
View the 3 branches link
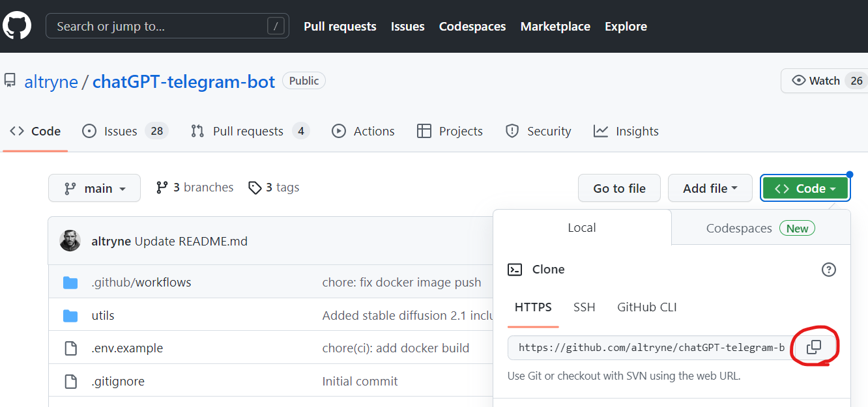[195, 188]
